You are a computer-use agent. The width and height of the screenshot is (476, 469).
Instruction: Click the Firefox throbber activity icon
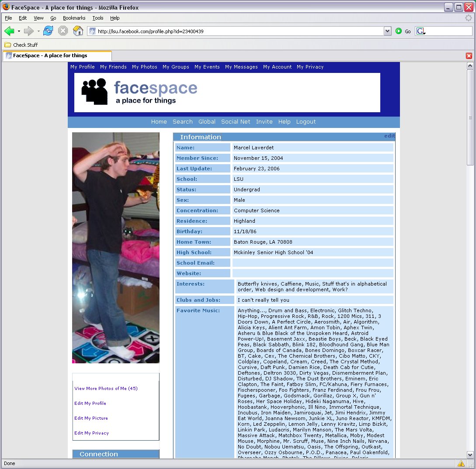coord(469,18)
